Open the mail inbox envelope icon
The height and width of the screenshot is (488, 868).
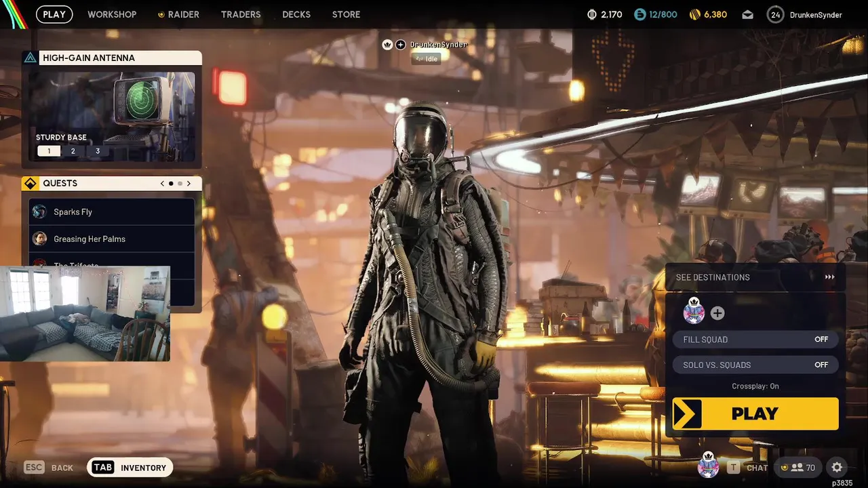(747, 15)
